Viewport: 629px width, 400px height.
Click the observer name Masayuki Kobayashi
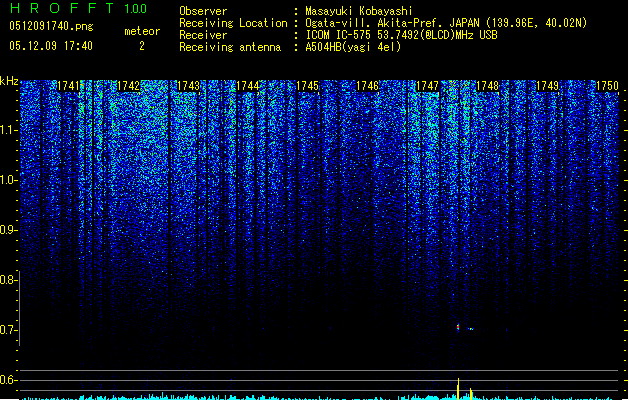(x=359, y=11)
